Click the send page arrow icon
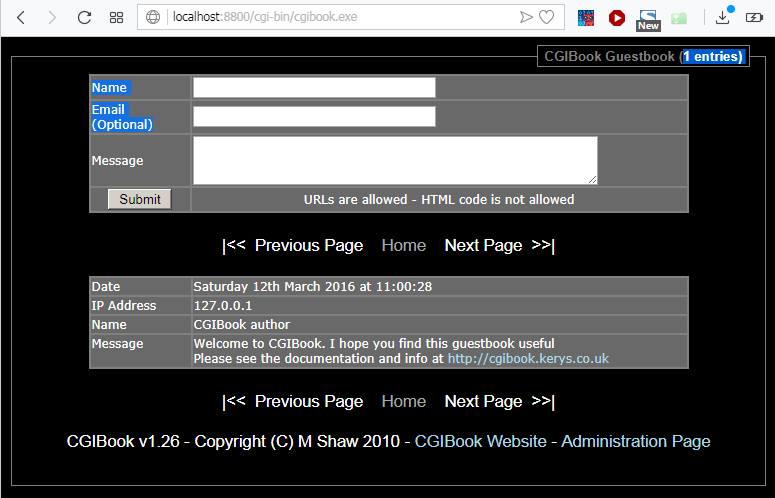 526,17
